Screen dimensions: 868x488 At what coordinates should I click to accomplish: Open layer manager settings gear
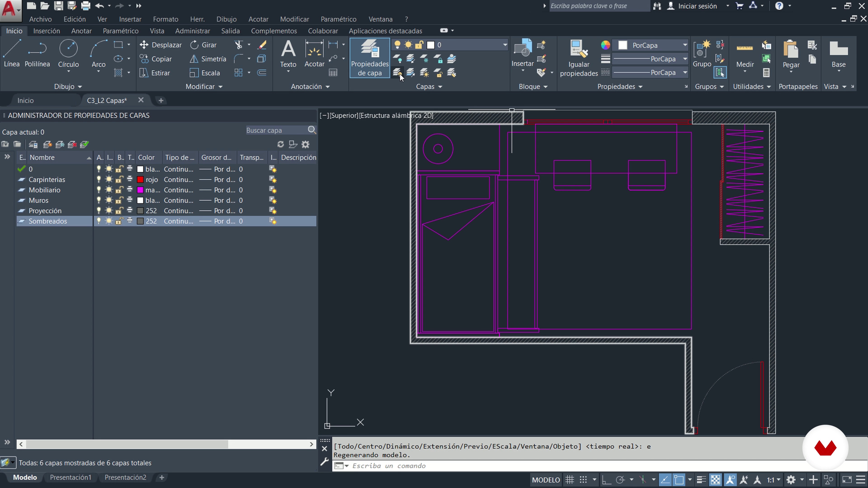coord(305,145)
